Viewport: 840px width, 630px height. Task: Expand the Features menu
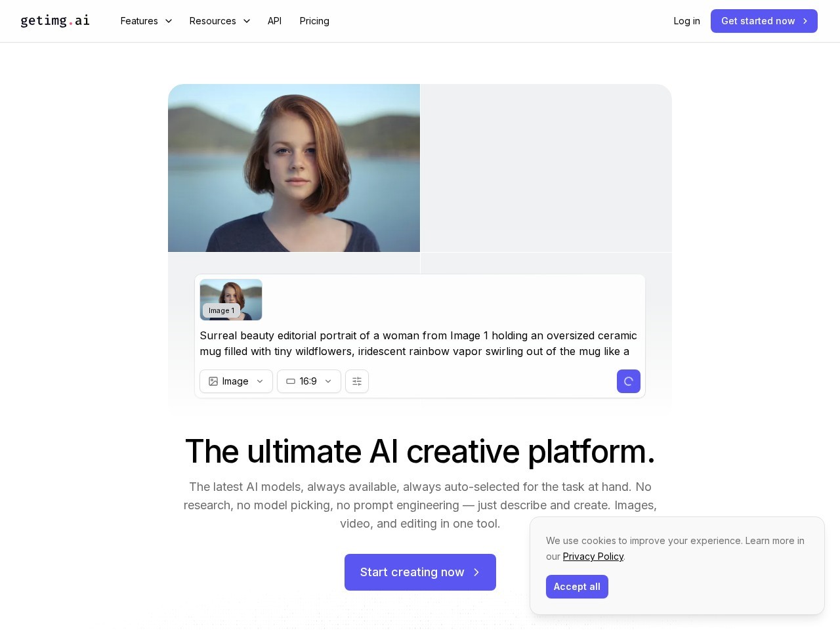146,21
